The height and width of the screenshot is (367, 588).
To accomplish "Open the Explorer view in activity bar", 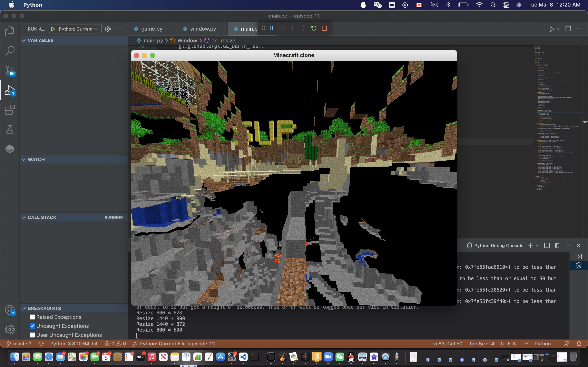I will coord(10,31).
